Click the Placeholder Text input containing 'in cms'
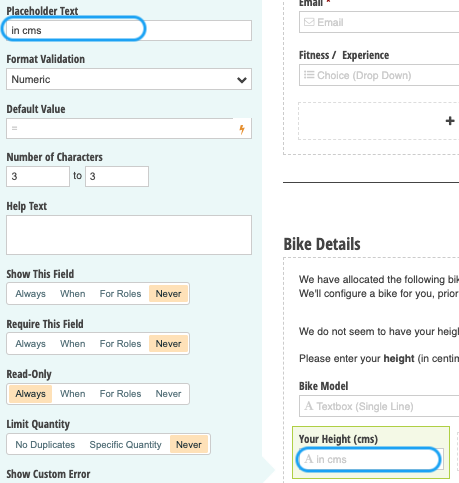This screenshot has width=459, height=483. [129, 30]
